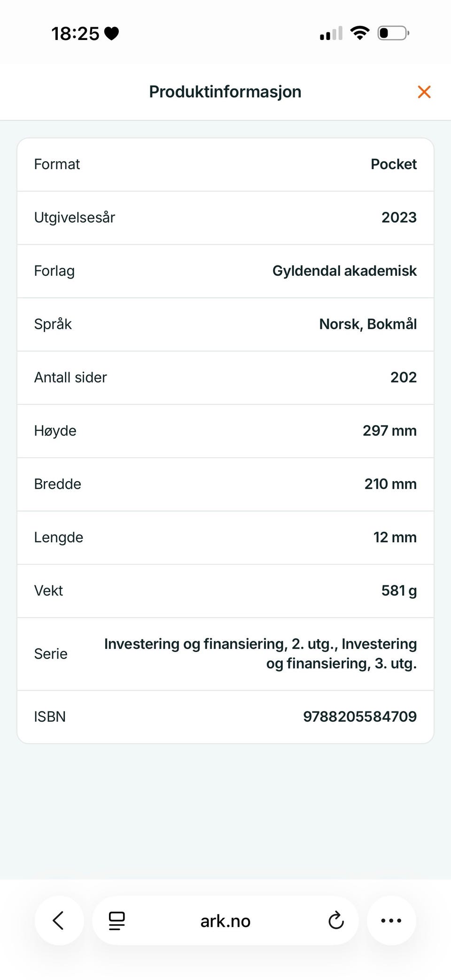451x980 pixels.
Task: Tap the Vekt value 581 g
Action: [399, 591]
